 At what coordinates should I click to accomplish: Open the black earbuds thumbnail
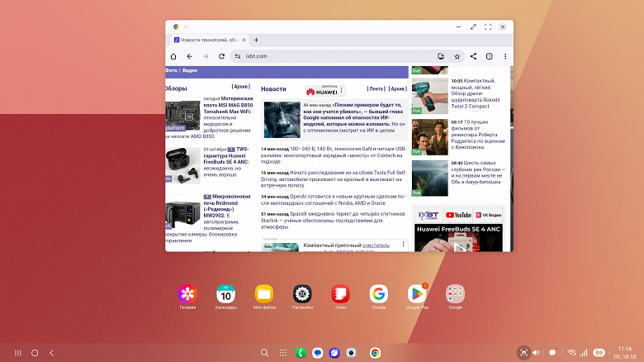point(182,165)
